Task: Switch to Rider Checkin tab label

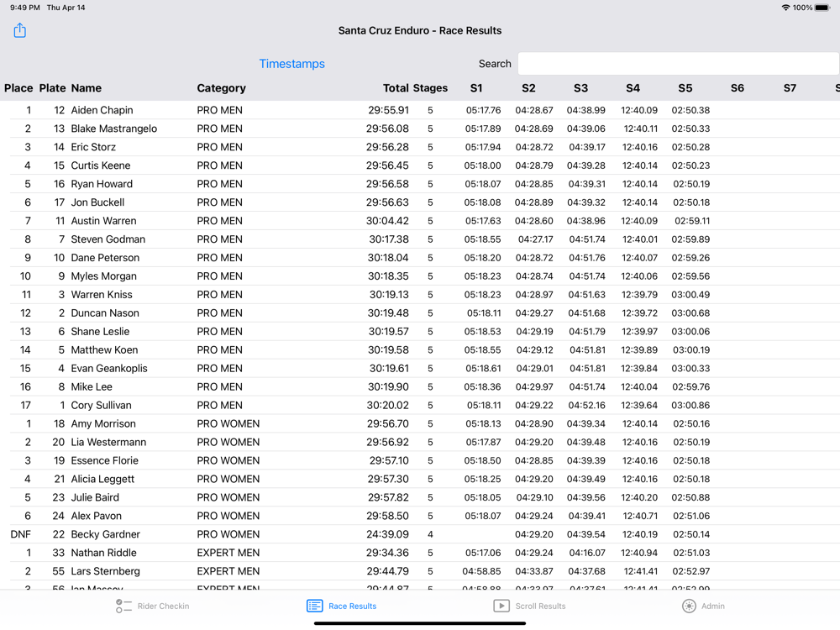Action: point(164,606)
